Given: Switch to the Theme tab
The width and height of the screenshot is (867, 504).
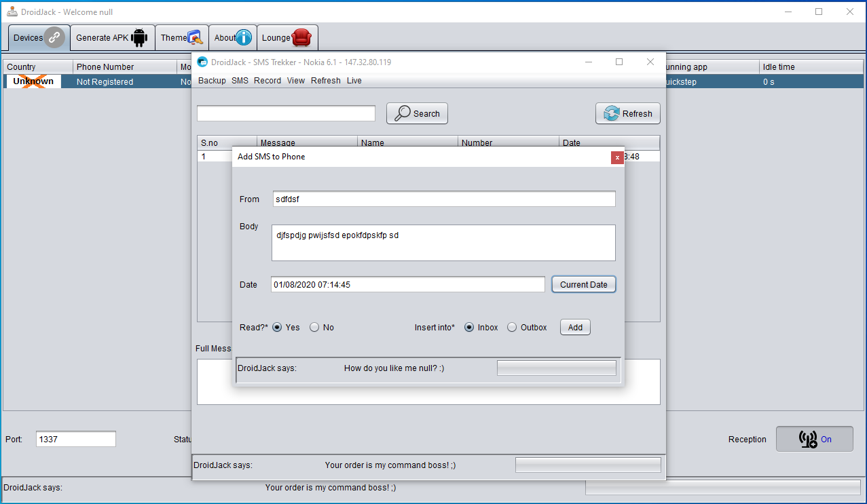Looking at the screenshot, I should 182,38.
